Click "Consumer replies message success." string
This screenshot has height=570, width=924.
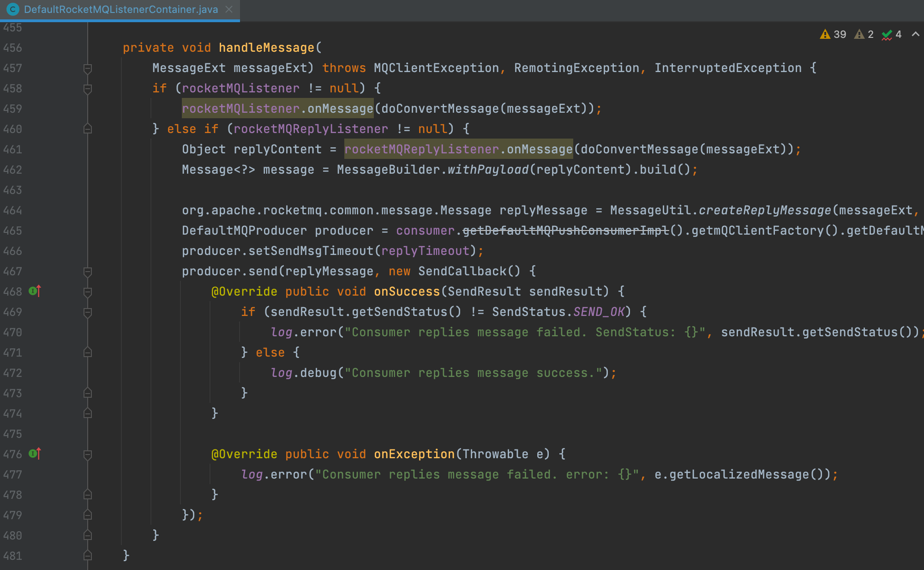(473, 373)
